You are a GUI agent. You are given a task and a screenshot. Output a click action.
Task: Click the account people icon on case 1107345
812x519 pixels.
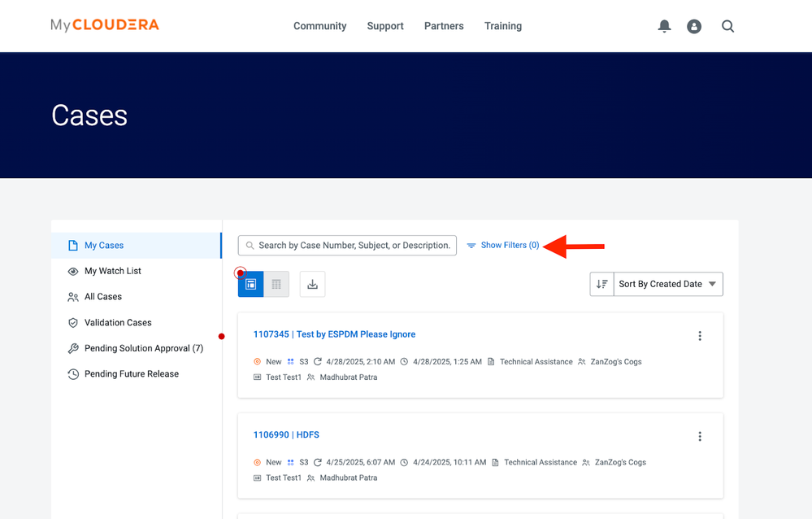[581, 362]
